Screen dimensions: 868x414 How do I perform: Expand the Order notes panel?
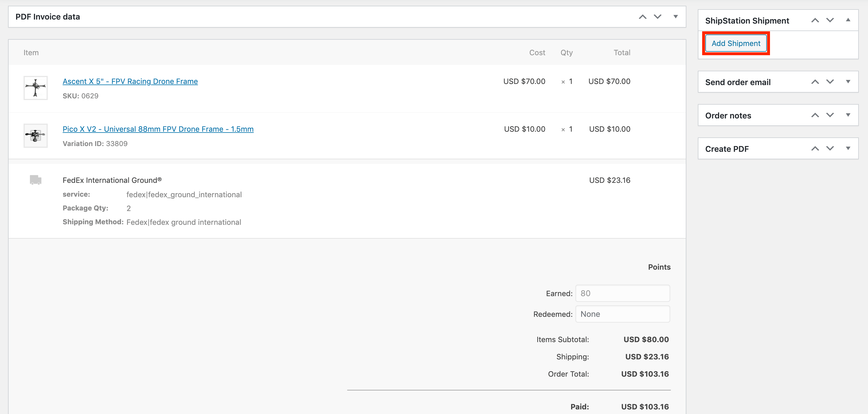click(x=848, y=115)
